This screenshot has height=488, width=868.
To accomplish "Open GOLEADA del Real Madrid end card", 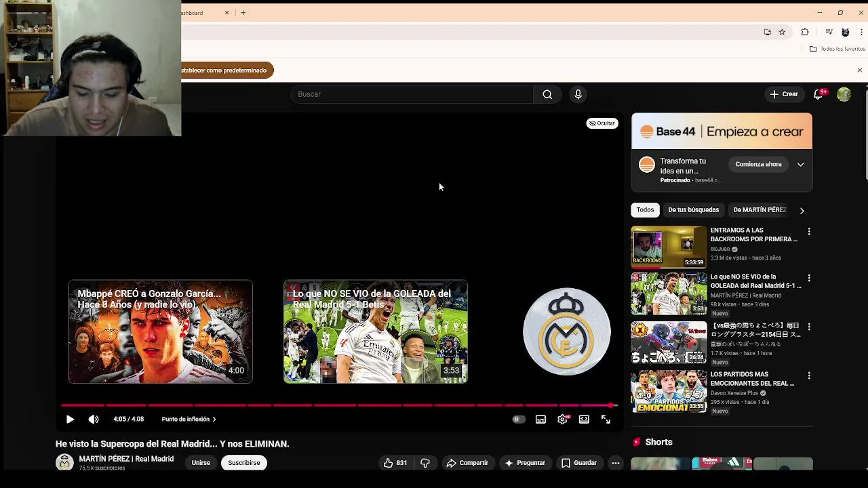I will coord(375,332).
